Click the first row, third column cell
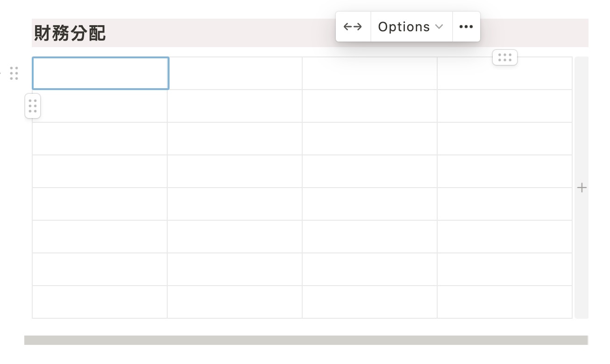Viewport: 610px width, 364px height. (370, 73)
